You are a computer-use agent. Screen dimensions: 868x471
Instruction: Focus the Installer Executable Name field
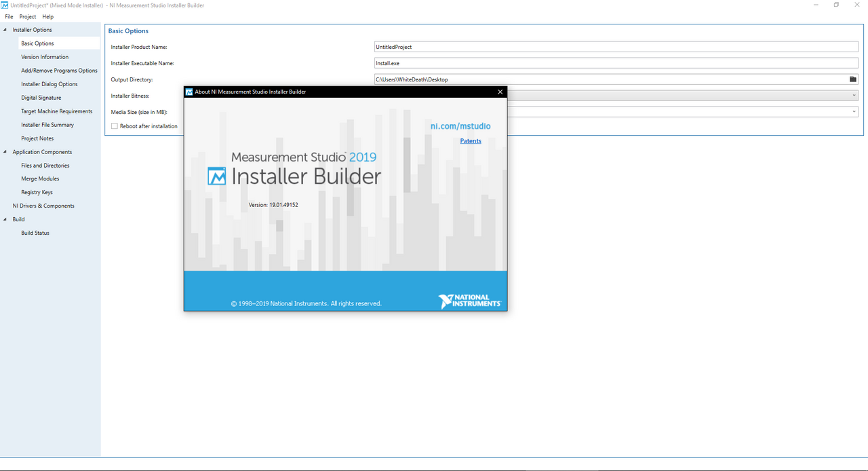click(616, 63)
